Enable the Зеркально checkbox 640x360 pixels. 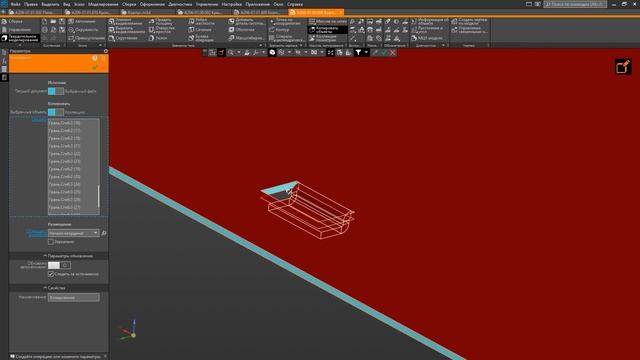pos(51,242)
